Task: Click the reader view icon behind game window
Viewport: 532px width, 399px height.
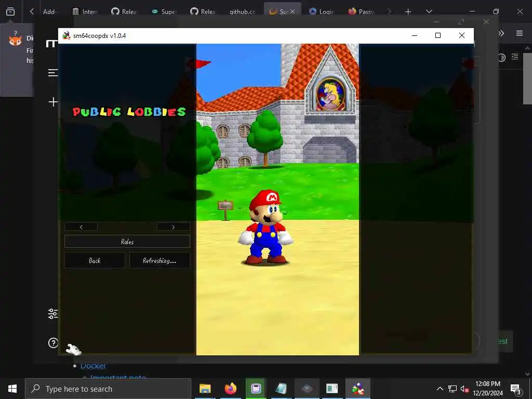Action: click(502, 57)
